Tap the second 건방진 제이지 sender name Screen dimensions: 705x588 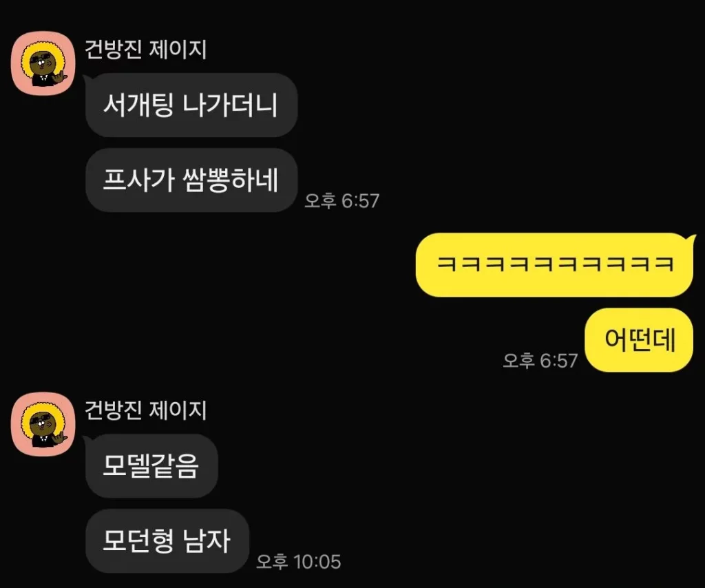pos(146,410)
